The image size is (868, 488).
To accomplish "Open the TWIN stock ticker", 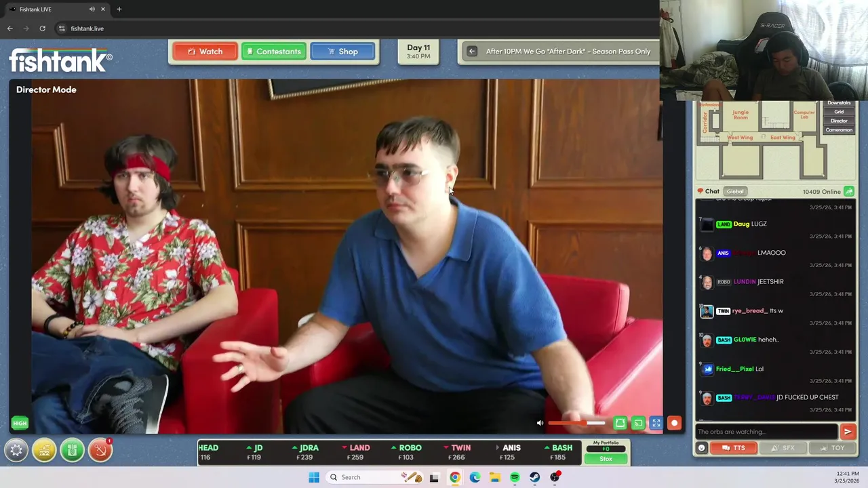I will [x=456, y=452].
